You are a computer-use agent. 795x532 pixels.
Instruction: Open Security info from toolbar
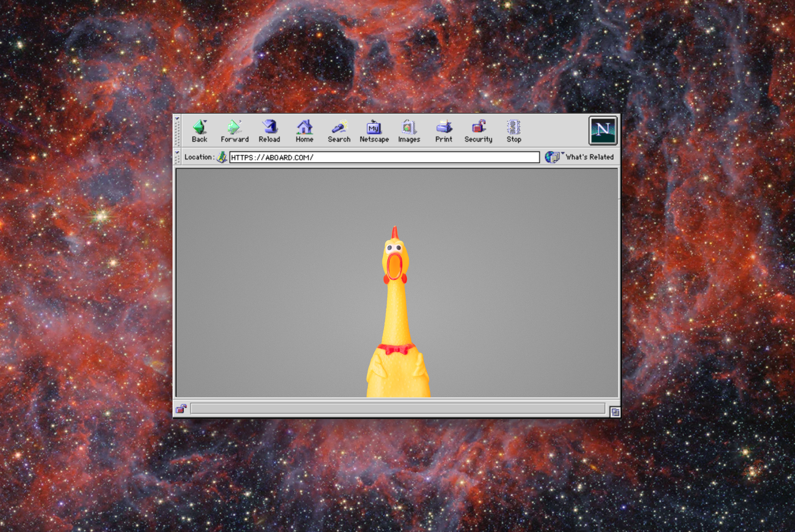[x=478, y=131]
